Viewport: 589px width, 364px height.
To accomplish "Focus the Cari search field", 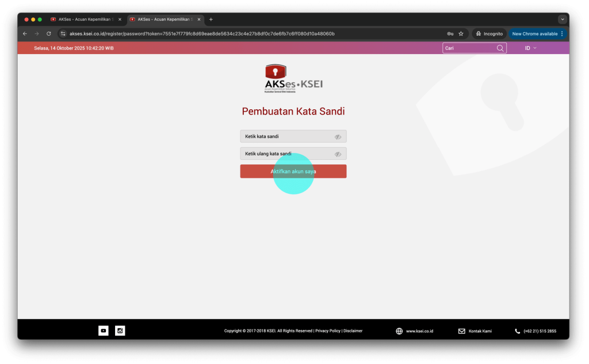I will click(x=469, y=48).
